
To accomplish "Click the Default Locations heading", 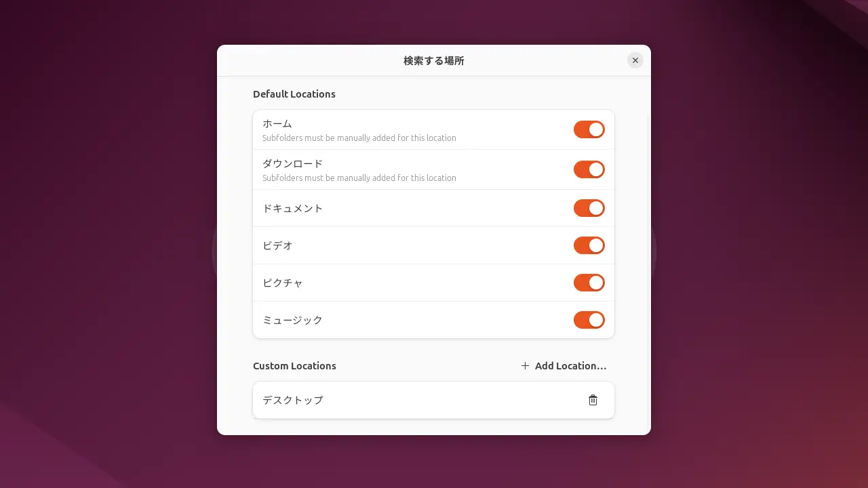I will pyautogui.click(x=294, y=94).
